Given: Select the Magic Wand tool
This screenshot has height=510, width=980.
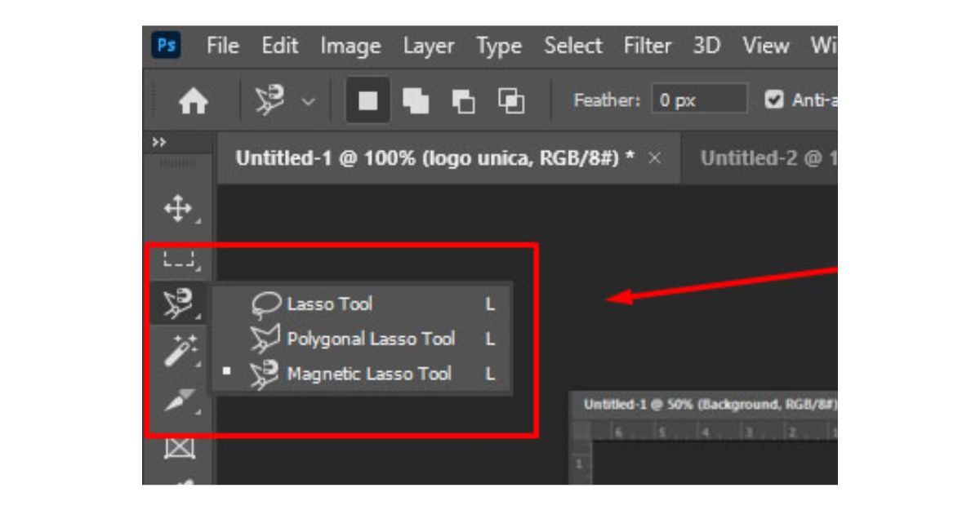Looking at the screenshot, I should tap(179, 349).
